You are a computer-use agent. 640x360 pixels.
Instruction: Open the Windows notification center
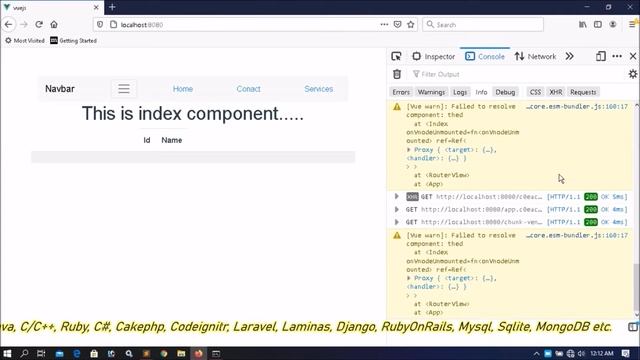(626, 353)
